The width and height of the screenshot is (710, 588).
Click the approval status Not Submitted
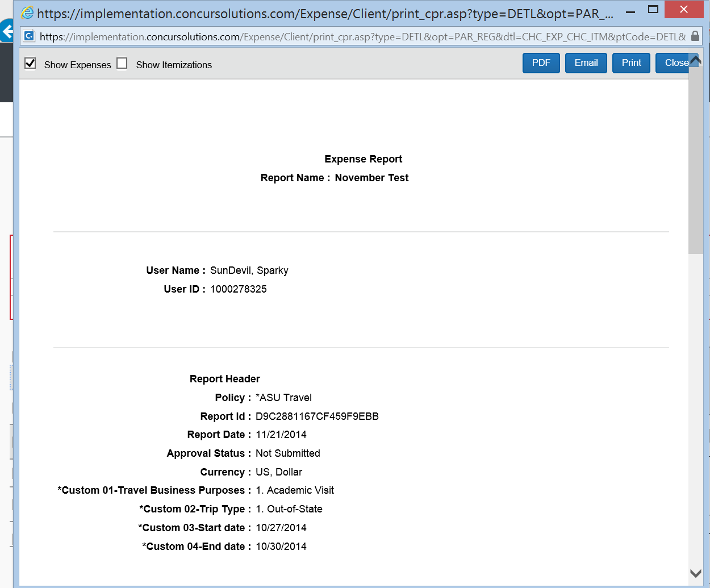tap(288, 453)
